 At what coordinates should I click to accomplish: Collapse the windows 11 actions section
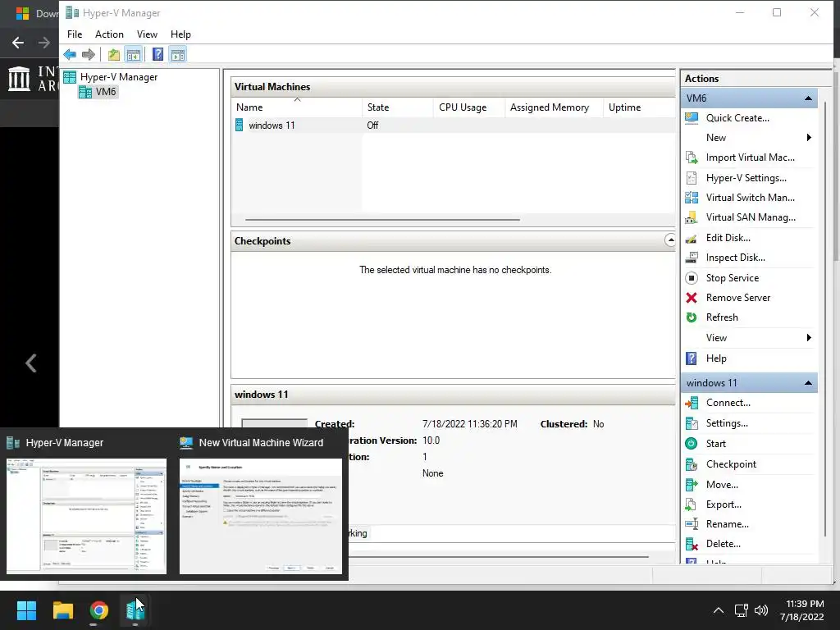click(808, 383)
